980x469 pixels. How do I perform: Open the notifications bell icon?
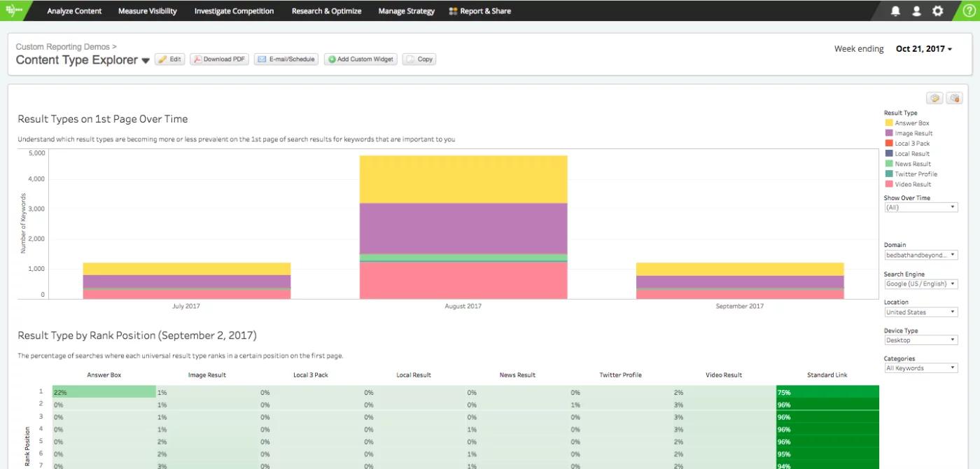point(895,11)
